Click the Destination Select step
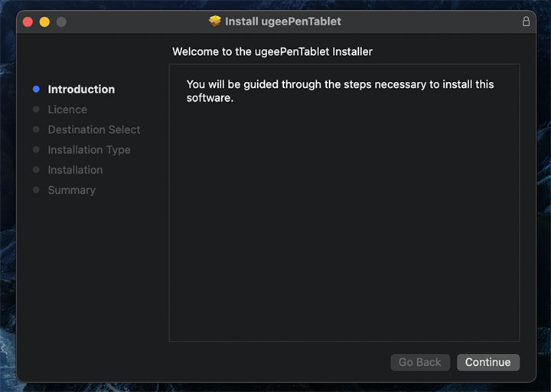Screen dimensions: 551x392 94,129
